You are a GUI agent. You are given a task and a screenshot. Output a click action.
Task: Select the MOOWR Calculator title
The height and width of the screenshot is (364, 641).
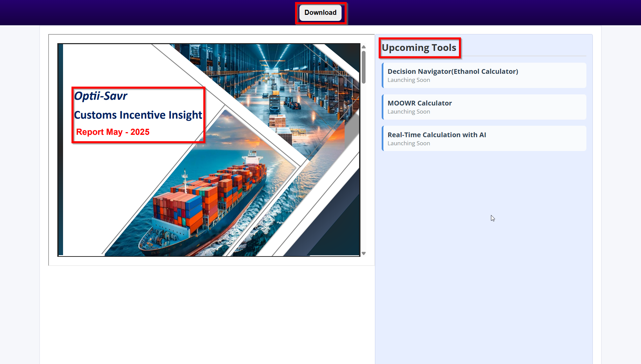point(419,103)
